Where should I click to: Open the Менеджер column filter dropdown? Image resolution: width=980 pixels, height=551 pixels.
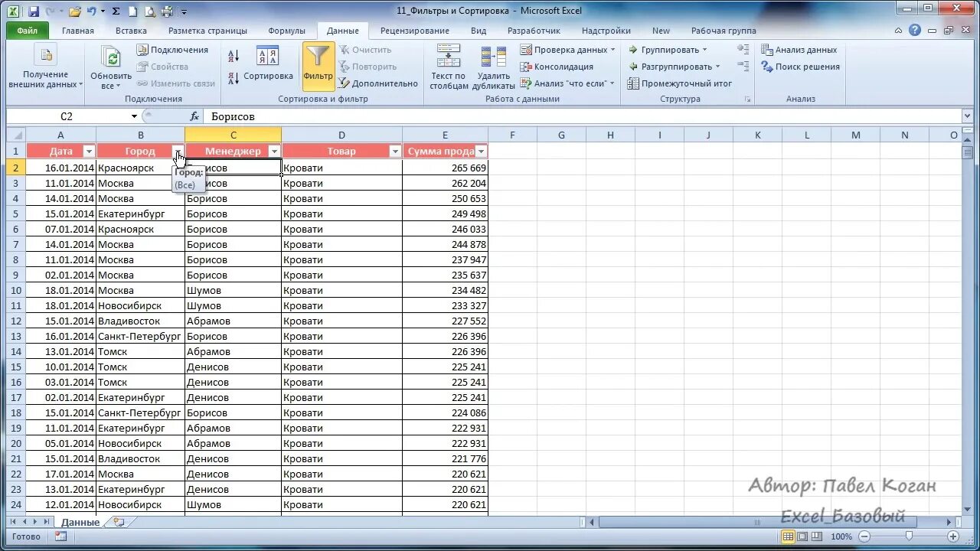click(274, 152)
